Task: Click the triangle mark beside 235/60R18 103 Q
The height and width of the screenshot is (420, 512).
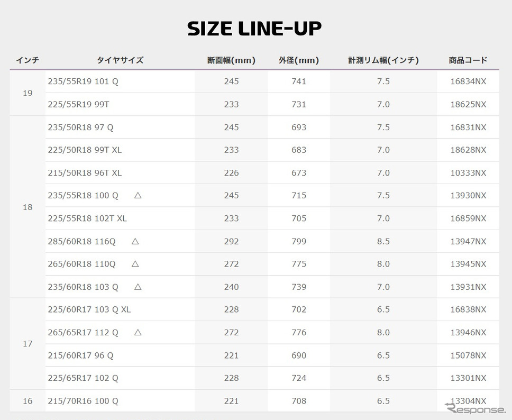Action: (x=138, y=287)
